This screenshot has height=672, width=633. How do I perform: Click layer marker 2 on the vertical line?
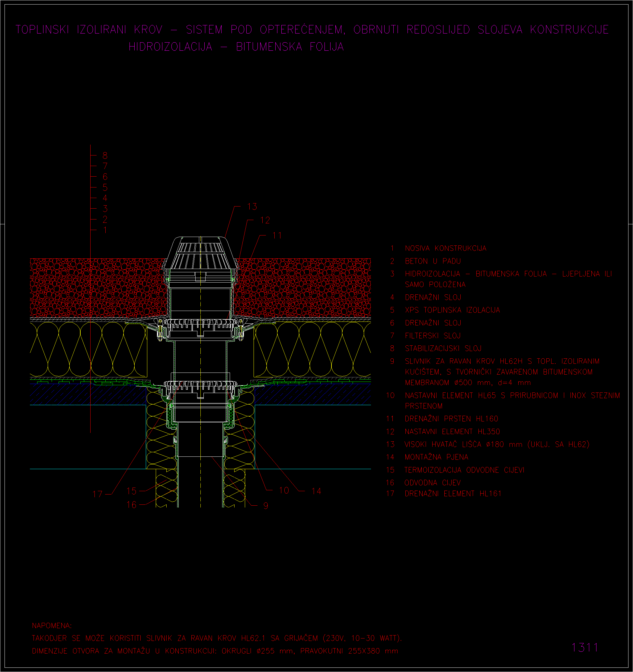click(x=105, y=219)
